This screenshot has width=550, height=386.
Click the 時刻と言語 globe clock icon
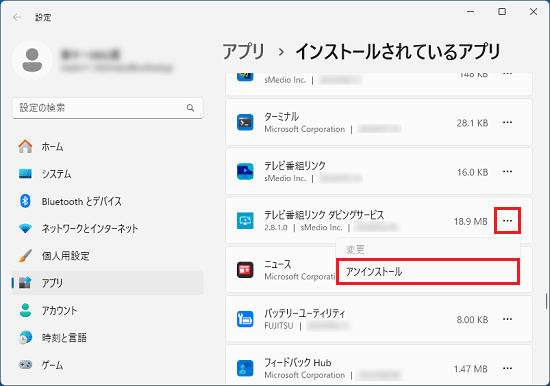tap(25, 338)
